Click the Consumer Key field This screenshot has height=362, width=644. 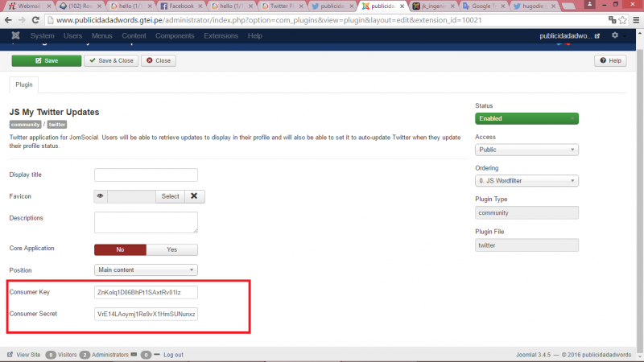click(146, 292)
